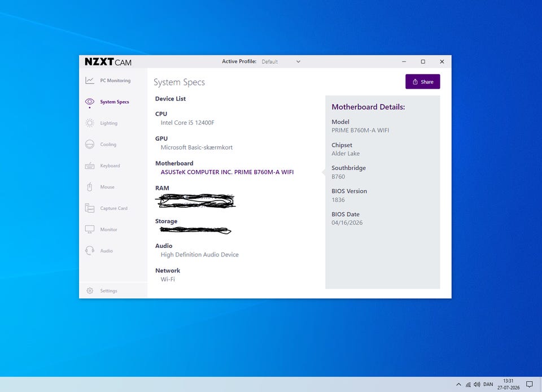
Task: Click the RAM label
Action: point(162,188)
